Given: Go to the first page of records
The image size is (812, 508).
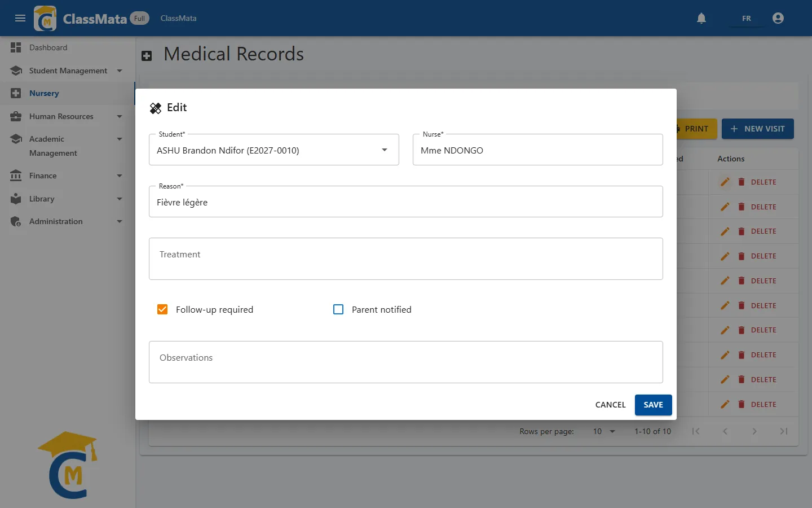Looking at the screenshot, I should (x=696, y=431).
